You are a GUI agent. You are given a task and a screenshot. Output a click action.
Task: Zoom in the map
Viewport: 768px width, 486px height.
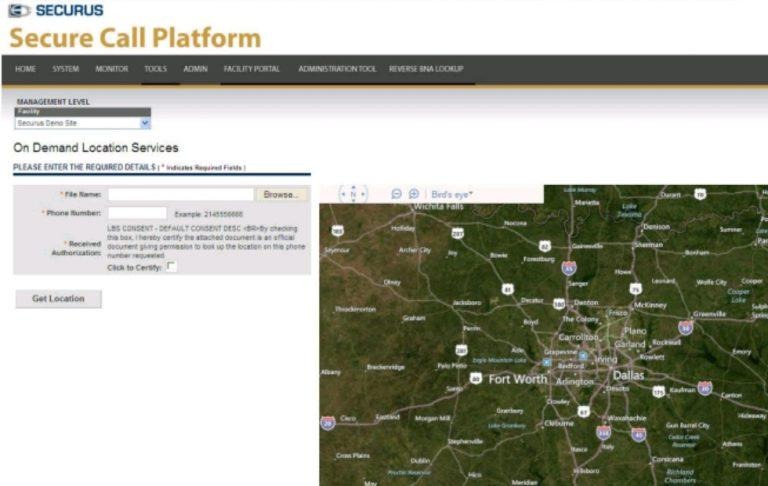pyautogui.click(x=414, y=194)
